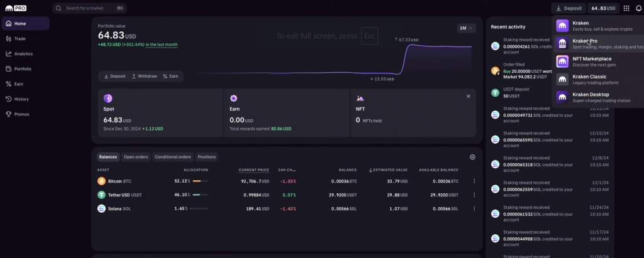The image size is (644, 258).
Task: Choose Kraken Desktop trading station
Action: pyautogui.click(x=599, y=97)
